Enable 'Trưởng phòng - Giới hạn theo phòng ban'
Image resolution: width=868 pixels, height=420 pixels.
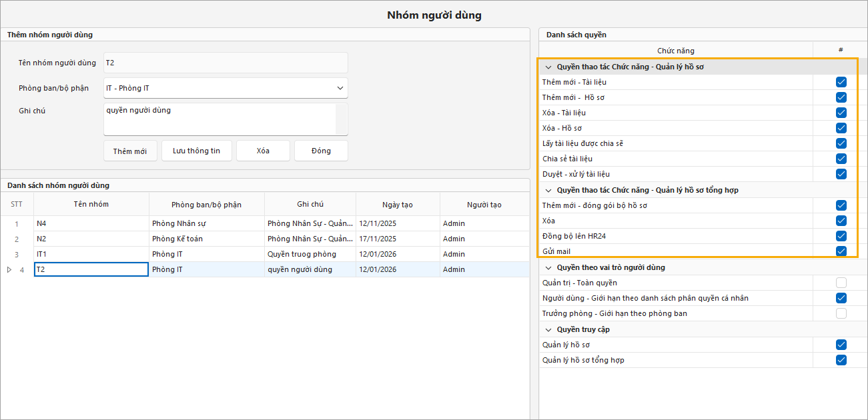(841, 313)
